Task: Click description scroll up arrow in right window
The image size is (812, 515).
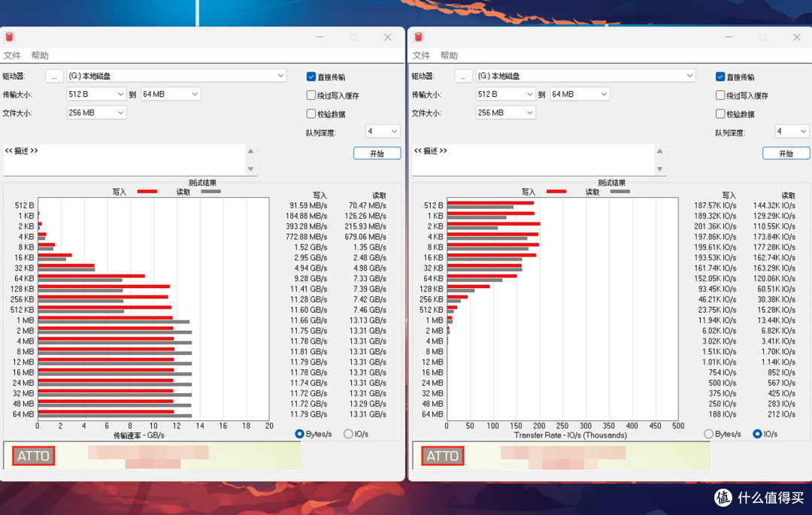Action: 660,151
